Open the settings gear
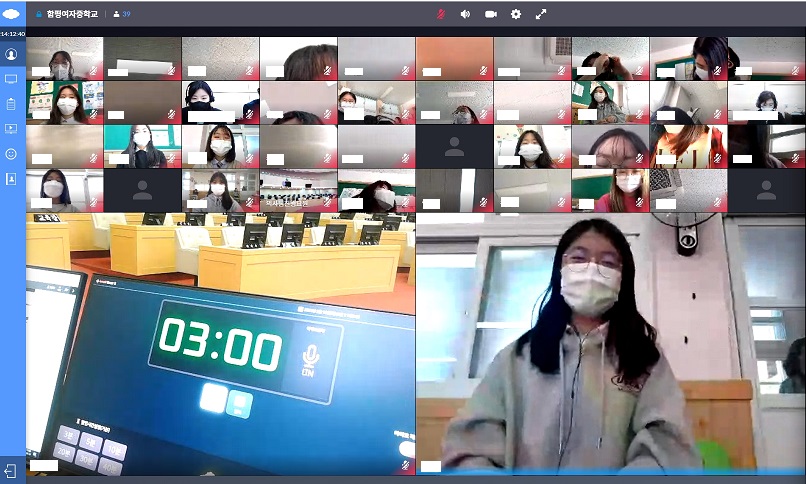 pos(516,14)
